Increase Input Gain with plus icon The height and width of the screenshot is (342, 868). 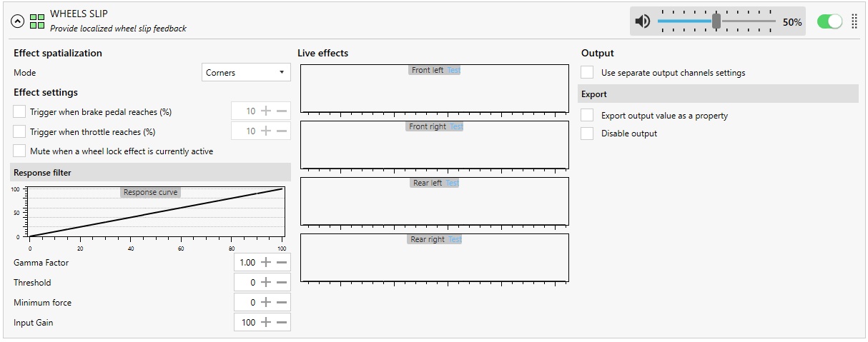[x=266, y=323]
